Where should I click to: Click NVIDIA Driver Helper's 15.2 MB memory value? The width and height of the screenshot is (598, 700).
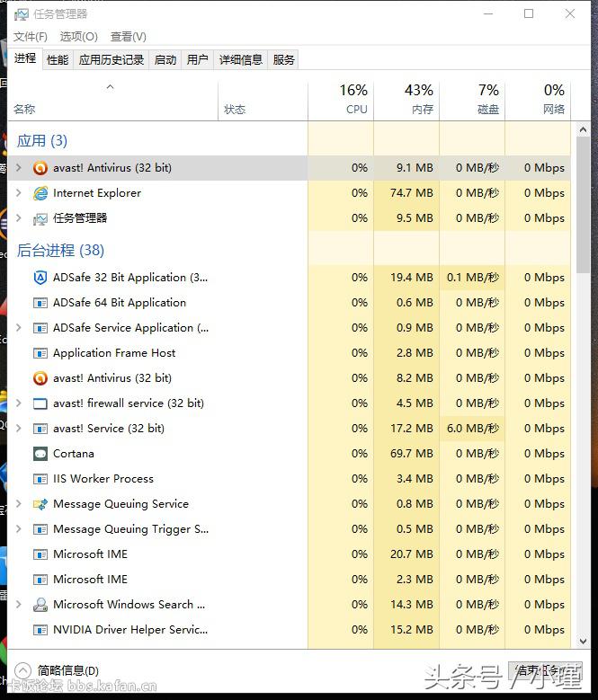click(411, 630)
